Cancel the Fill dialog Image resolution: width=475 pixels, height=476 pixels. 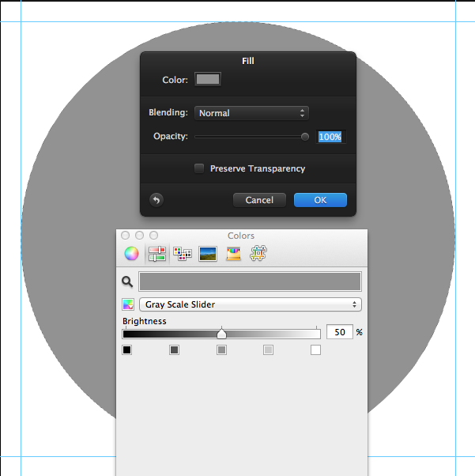259,200
